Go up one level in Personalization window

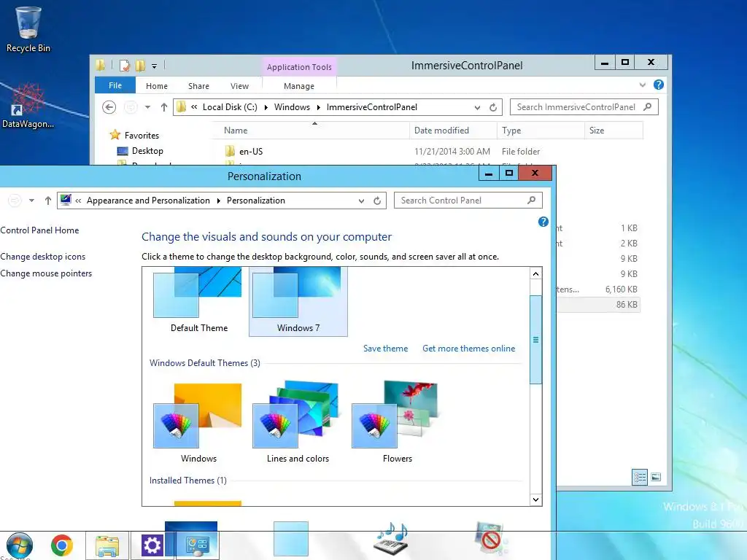click(x=47, y=201)
